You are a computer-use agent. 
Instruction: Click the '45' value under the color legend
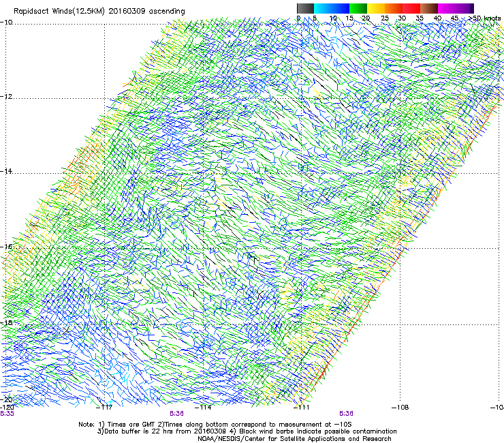pyautogui.click(x=454, y=18)
